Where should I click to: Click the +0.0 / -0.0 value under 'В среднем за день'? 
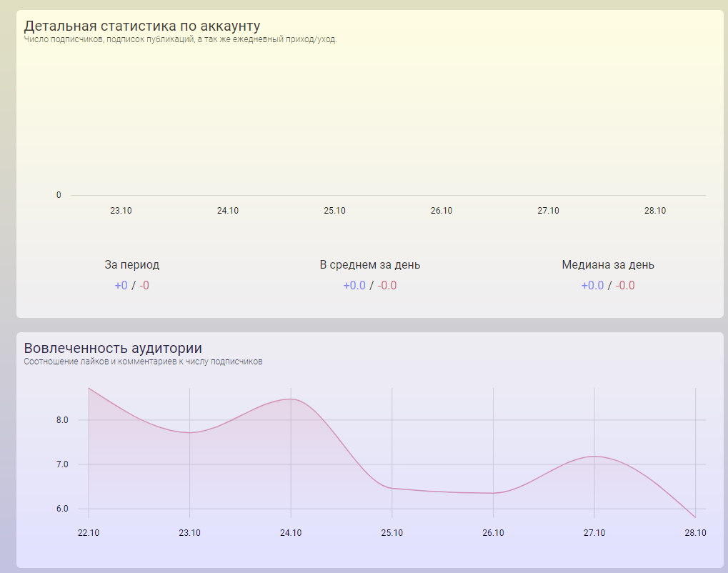pyautogui.click(x=369, y=286)
